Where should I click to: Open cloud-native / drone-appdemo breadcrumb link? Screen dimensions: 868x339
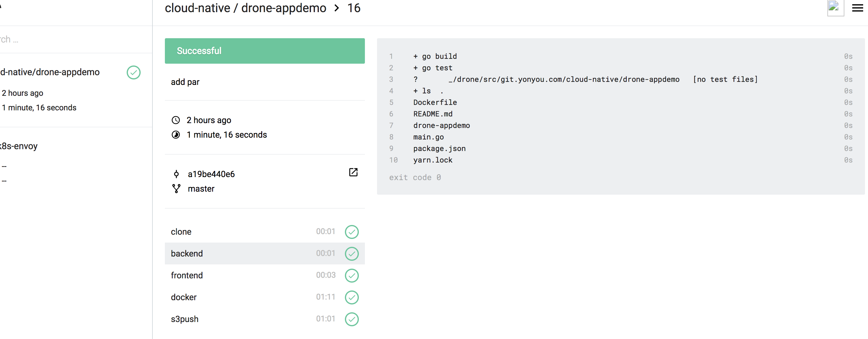coord(245,8)
